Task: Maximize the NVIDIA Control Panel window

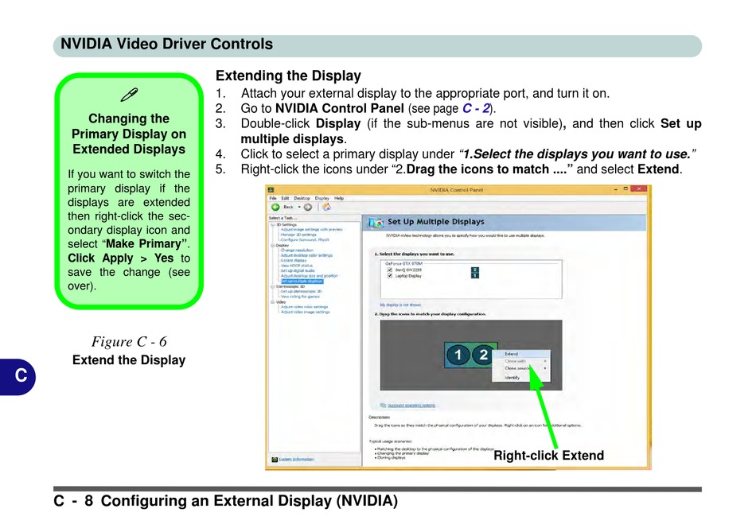Action: 625,189
